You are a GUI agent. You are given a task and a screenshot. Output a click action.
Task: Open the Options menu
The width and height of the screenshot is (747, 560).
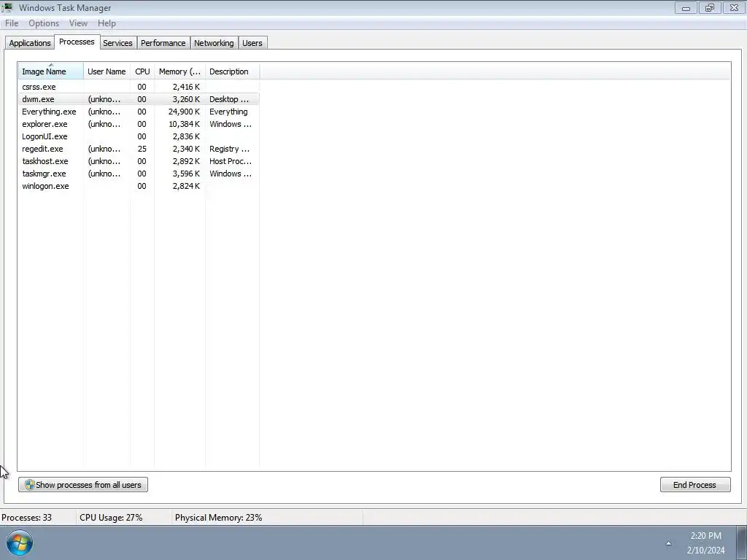[44, 23]
